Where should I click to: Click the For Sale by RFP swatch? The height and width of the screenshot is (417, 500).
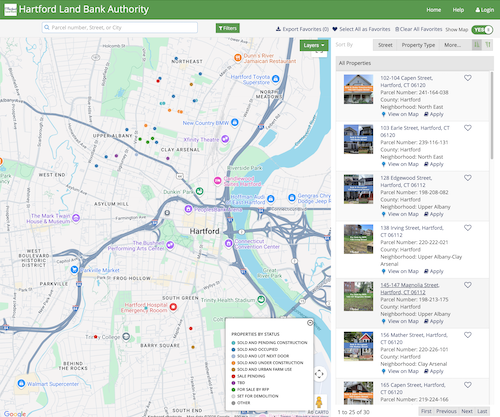tap(233, 389)
